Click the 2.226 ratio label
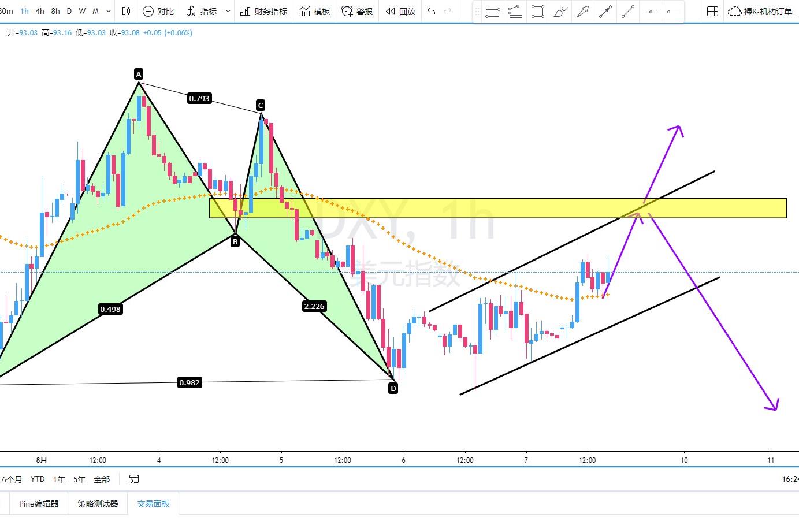Image resolution: width=799 pixels, height=532 pixels. (314, 306)
